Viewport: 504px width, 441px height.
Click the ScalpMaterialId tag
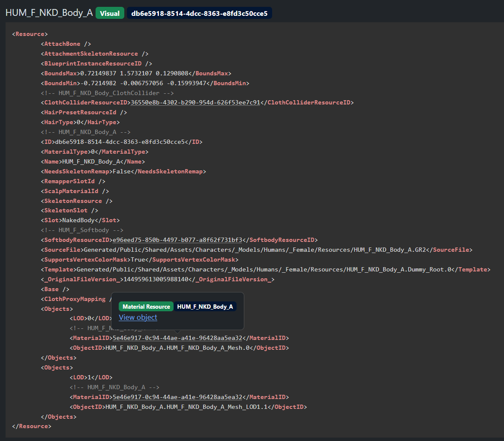[75, 191]
